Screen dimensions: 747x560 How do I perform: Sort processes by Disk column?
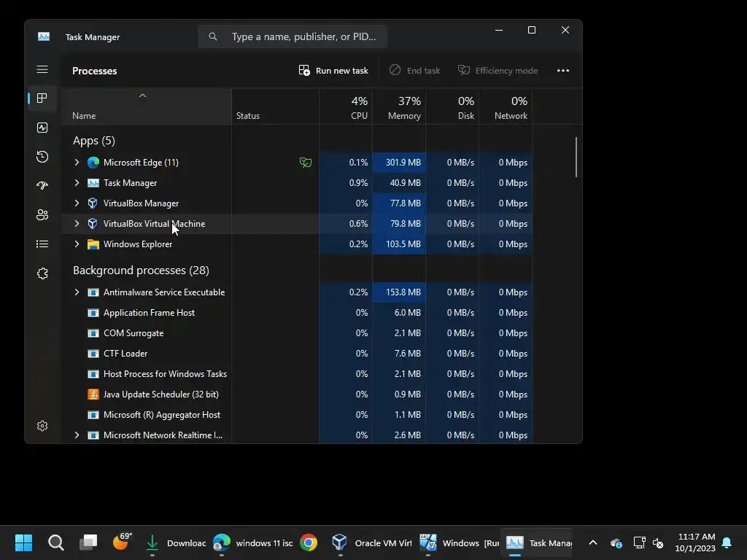point(452,107)
